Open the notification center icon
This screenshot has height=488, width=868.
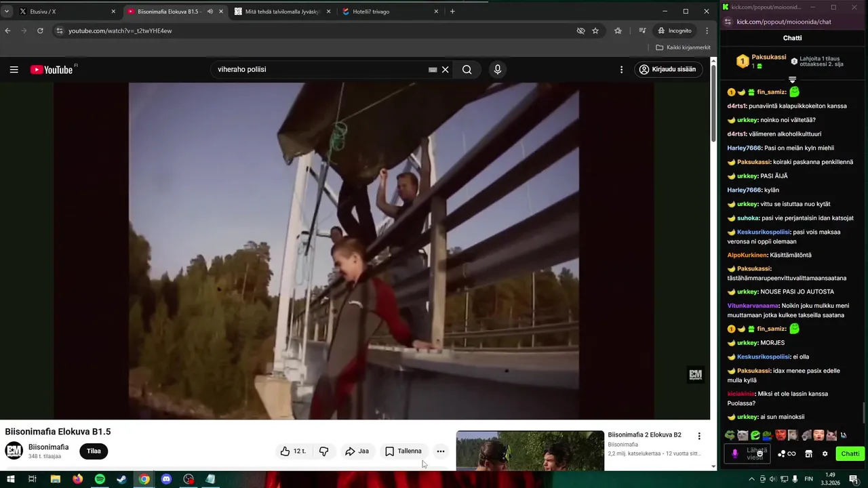pos(854,479)
